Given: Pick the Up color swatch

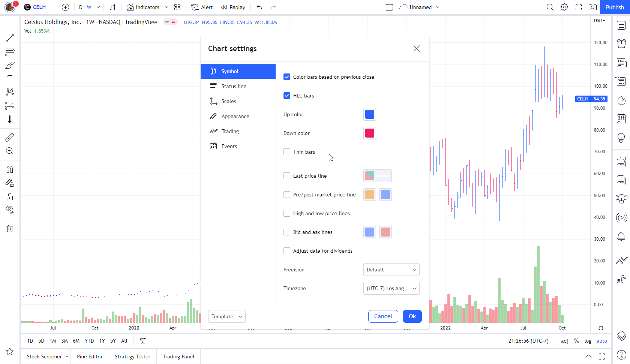Looking at the screenshot, I should coord(370,114).
